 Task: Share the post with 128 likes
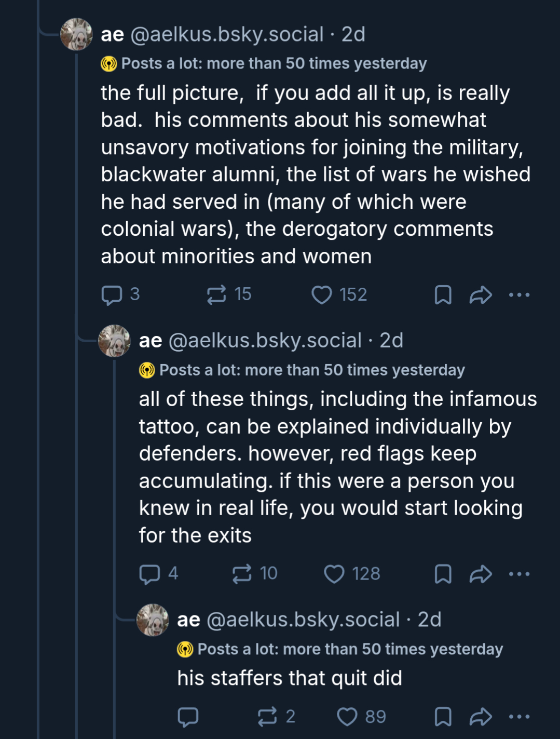pyautogui.click(x=481, y=574)
